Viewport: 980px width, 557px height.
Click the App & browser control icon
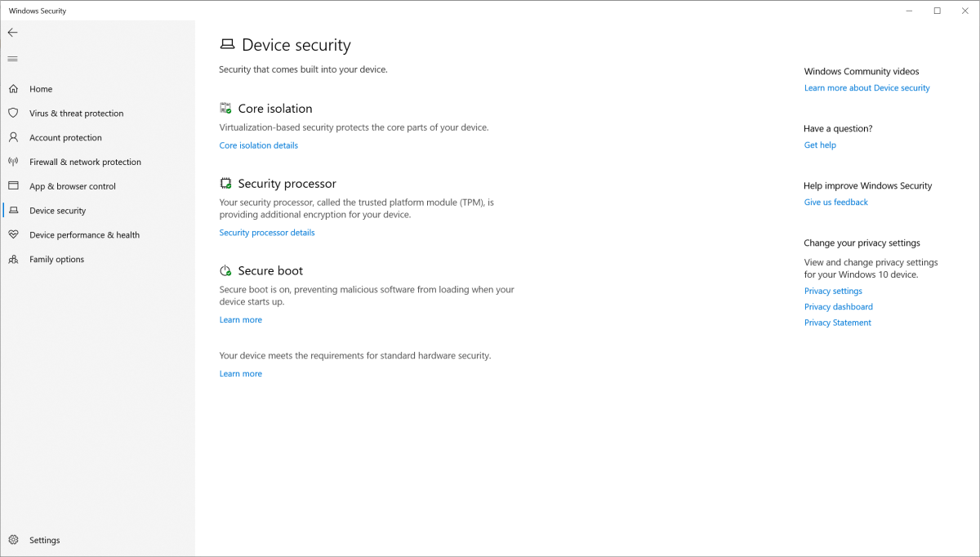pos(14,185)
